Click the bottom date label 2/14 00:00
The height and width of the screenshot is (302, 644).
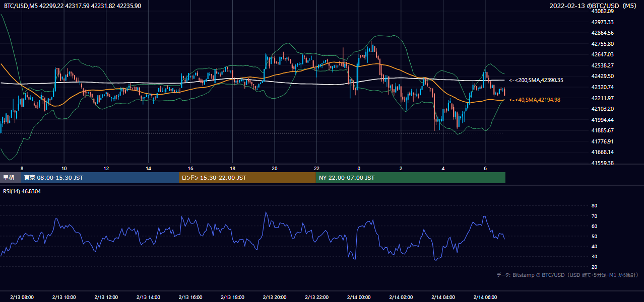click(359, 297)
